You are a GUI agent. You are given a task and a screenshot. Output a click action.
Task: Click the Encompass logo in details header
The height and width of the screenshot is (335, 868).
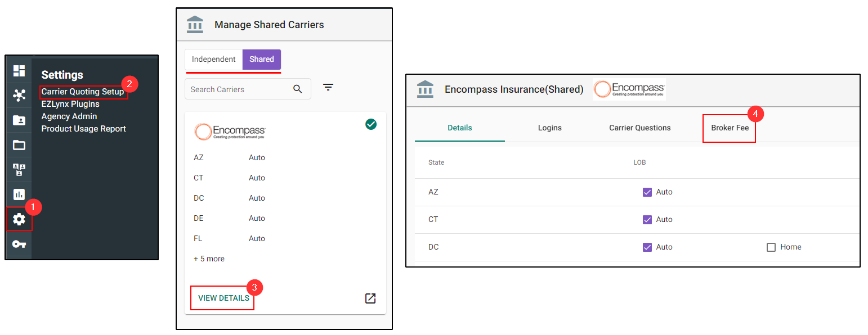click(x=629, y=90)
